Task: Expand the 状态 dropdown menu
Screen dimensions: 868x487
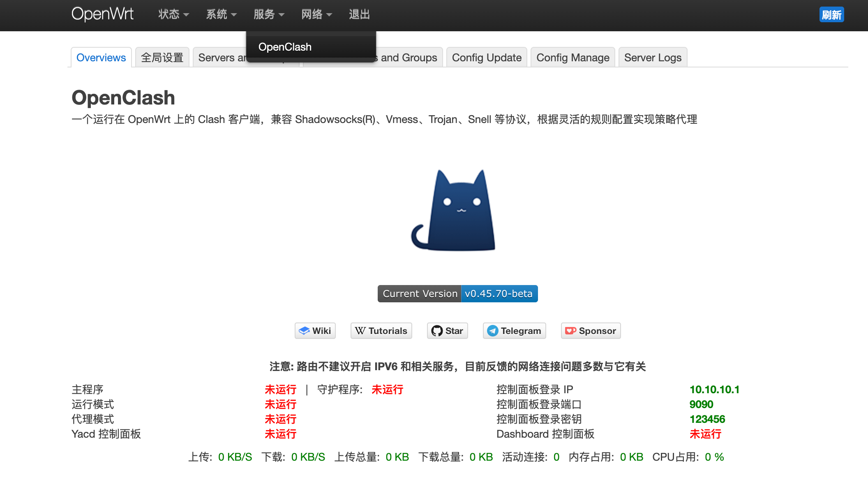Action: coord(173,14)
